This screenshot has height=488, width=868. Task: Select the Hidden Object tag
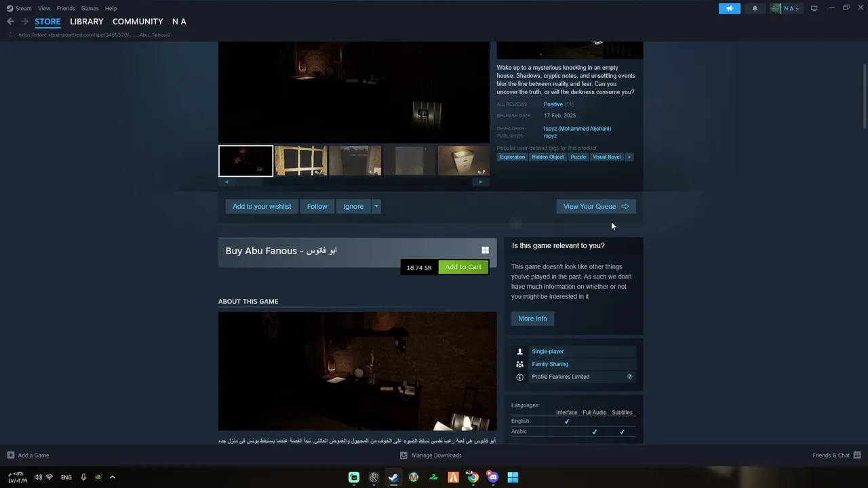pos(548,157)
